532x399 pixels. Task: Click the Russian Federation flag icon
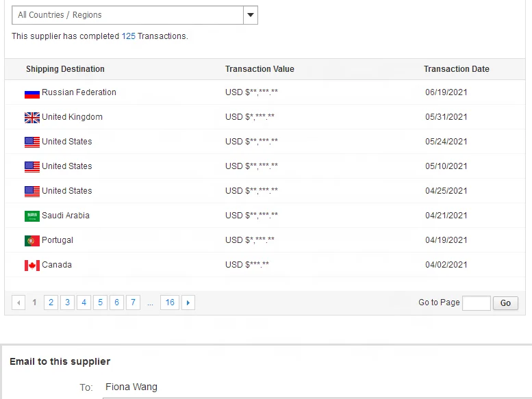coord(32,93)
